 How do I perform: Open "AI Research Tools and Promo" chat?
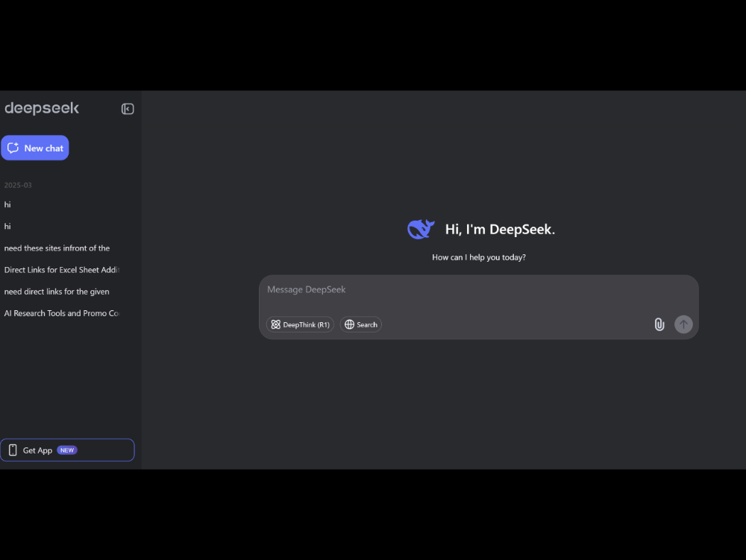pyautogui.click(x=62, y=313)
